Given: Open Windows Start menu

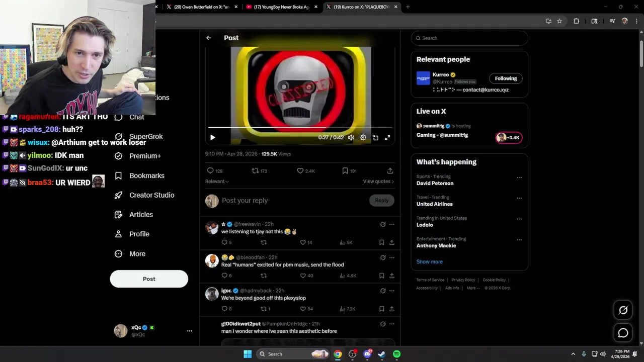Looking at the screenshot, I should 248,354.
